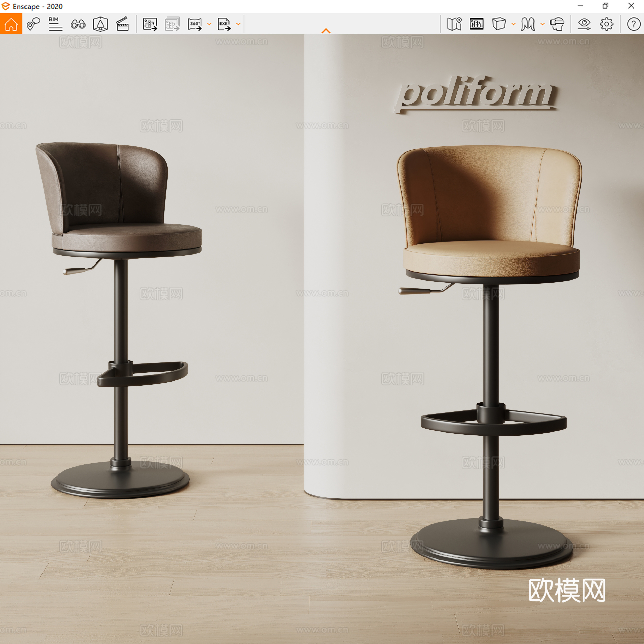Export the scene as a standalone EXE

224,24
